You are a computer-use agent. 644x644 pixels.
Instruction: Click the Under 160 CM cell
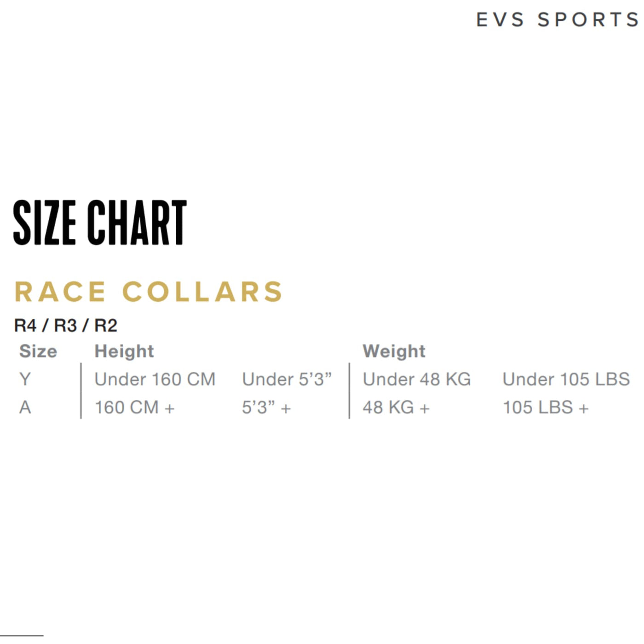click(155, 379)
